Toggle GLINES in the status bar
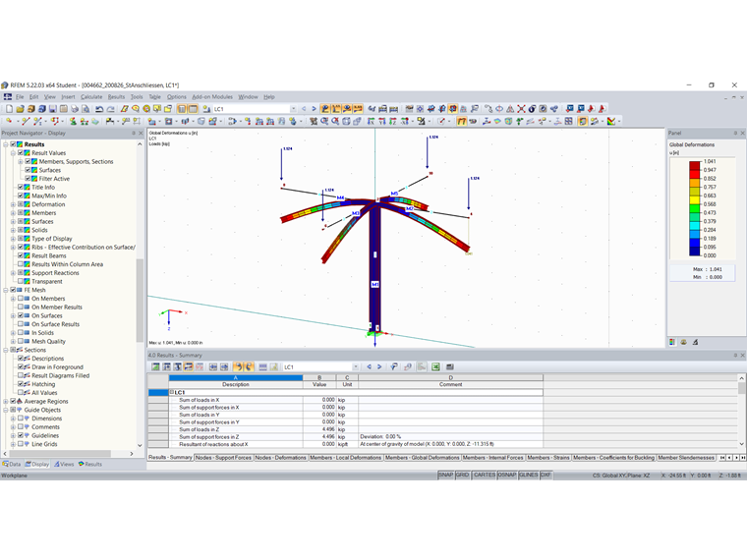The height and width of the screenshot is (560, 747). click(529, 476)
